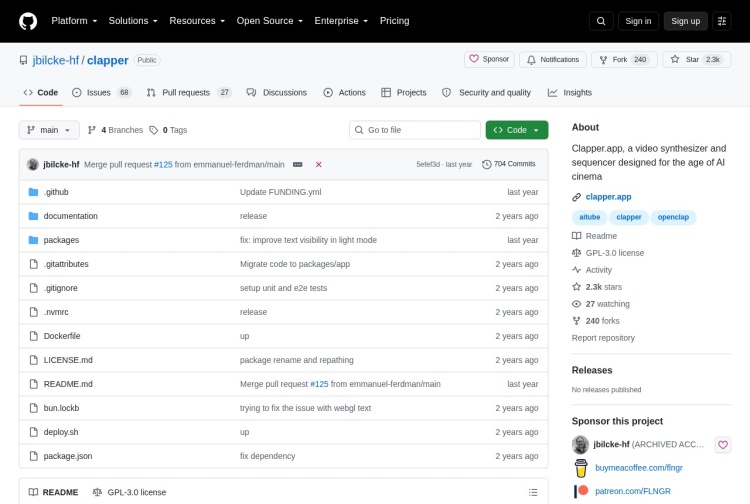
Task: Open the Pricing page
Action: 395,21
